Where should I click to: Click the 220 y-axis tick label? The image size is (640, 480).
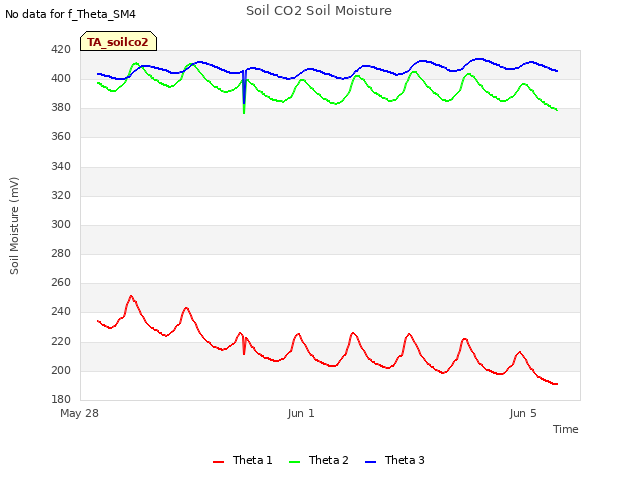tap(61, 342)
